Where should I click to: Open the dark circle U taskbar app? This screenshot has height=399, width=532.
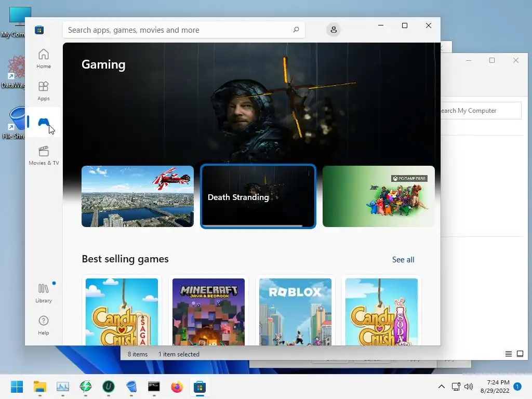pos(109,387)
